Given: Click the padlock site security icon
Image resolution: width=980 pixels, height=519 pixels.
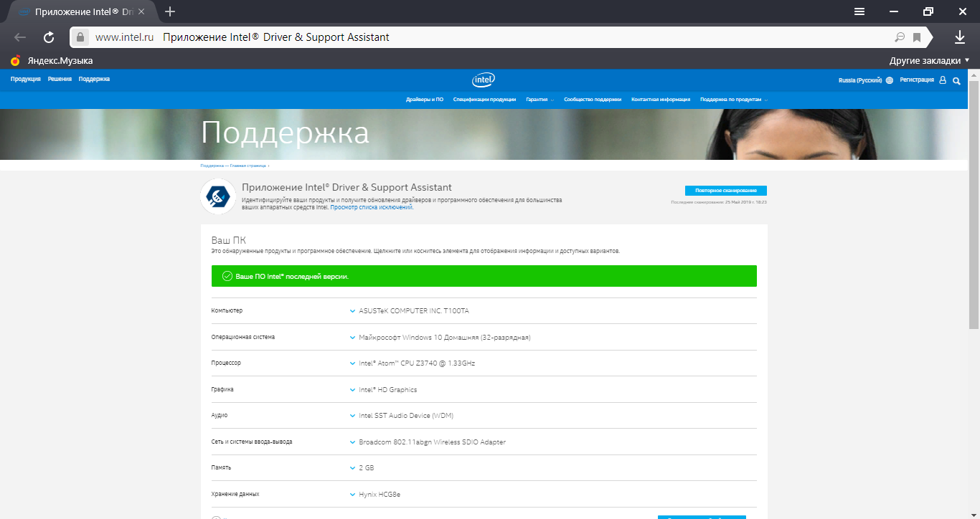Looking at the screenshot, I should (80, 37).
